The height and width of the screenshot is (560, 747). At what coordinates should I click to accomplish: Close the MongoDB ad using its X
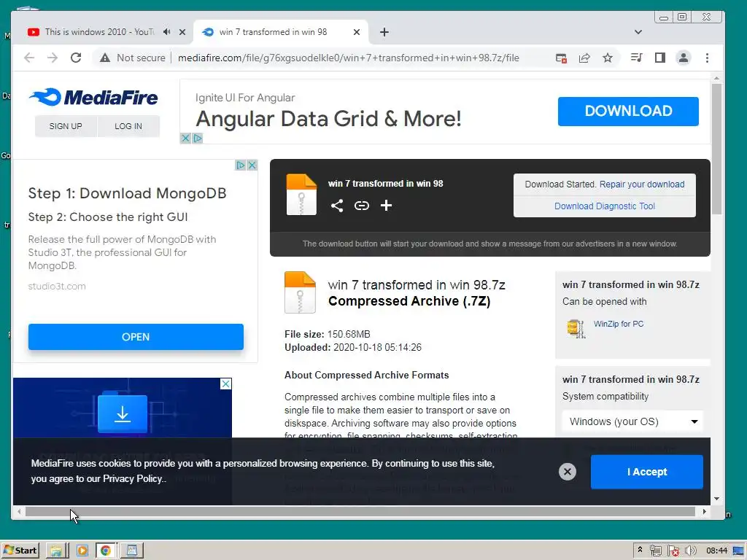252,165
